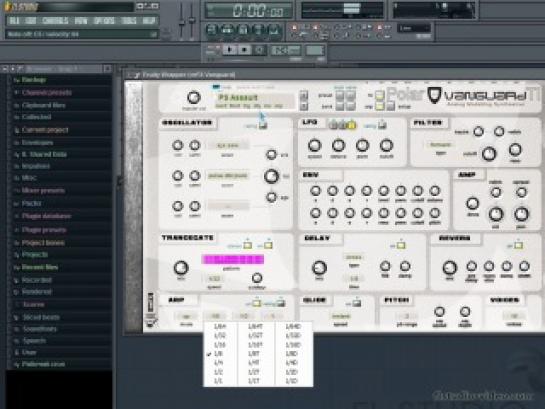The image size is (545, 409).
Task: Expand the Envelopes folder
Action: (x=37, y=143)
